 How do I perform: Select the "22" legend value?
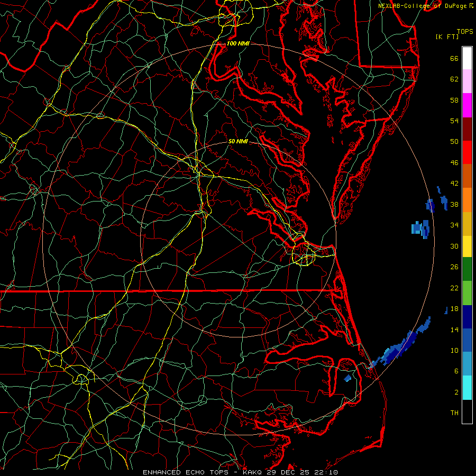pyautogui.click(x=454, y=288)
